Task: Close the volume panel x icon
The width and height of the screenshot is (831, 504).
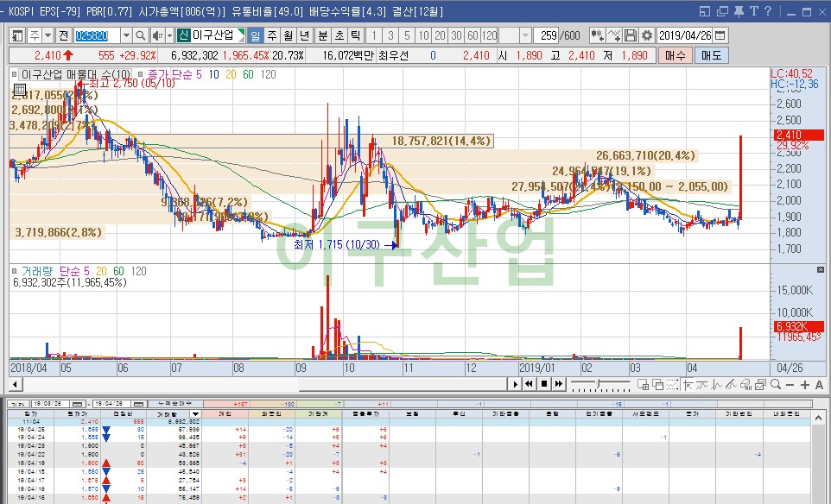Action: point(821,270)
